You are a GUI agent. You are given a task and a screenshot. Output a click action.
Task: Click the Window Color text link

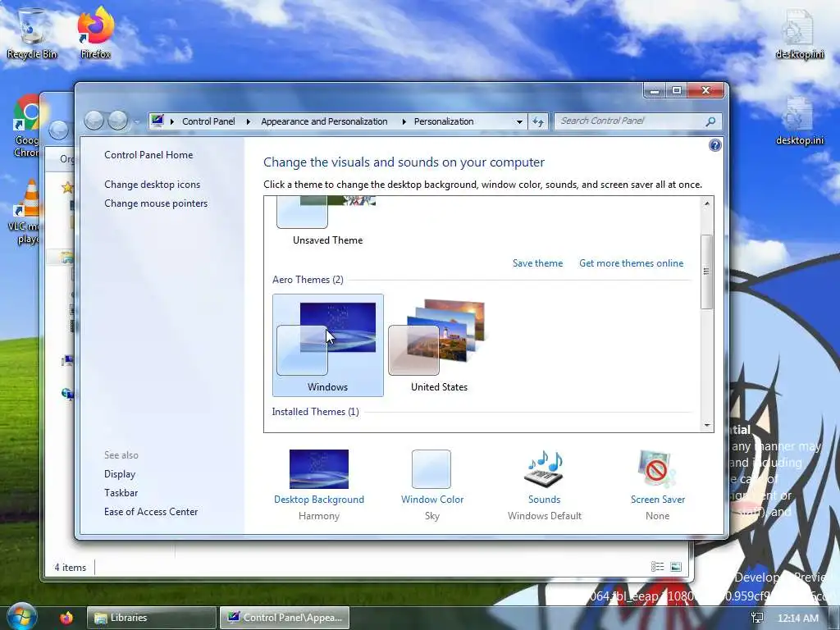click(x=432, y=500)
